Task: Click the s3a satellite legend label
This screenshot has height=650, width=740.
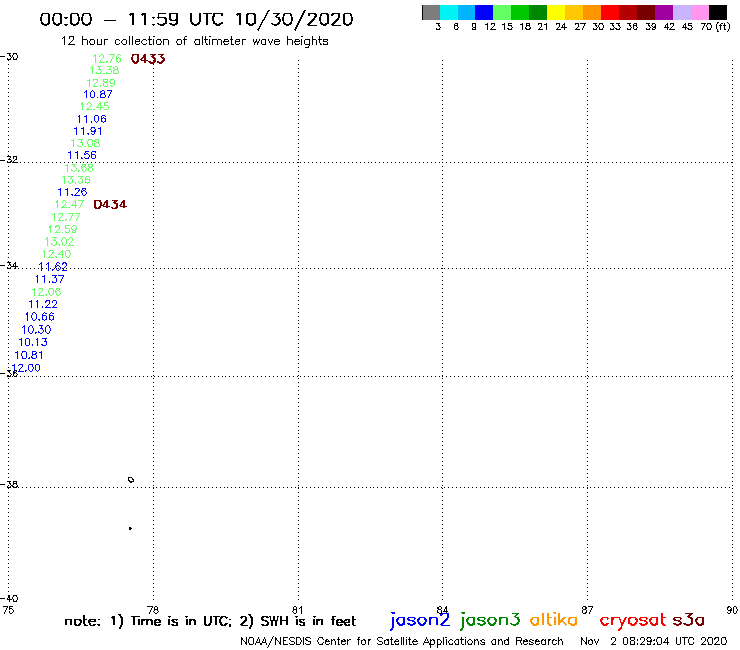Action: [688, 620]
